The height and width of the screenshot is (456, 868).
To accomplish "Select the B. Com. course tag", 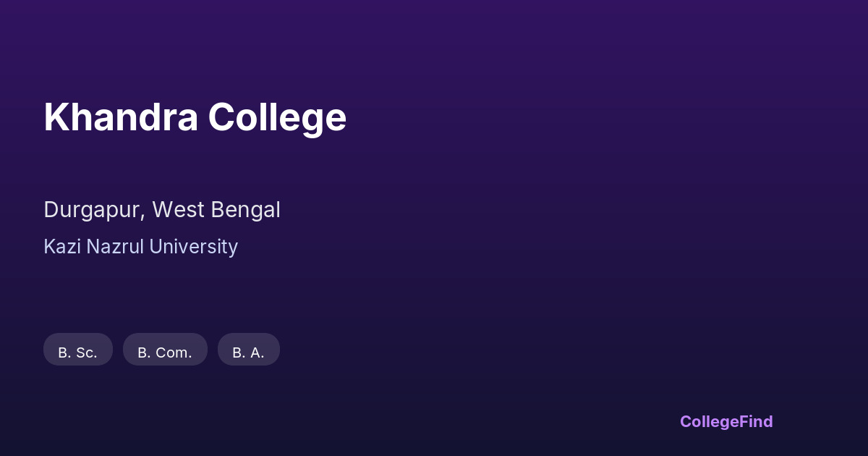I will click(165, 350).
